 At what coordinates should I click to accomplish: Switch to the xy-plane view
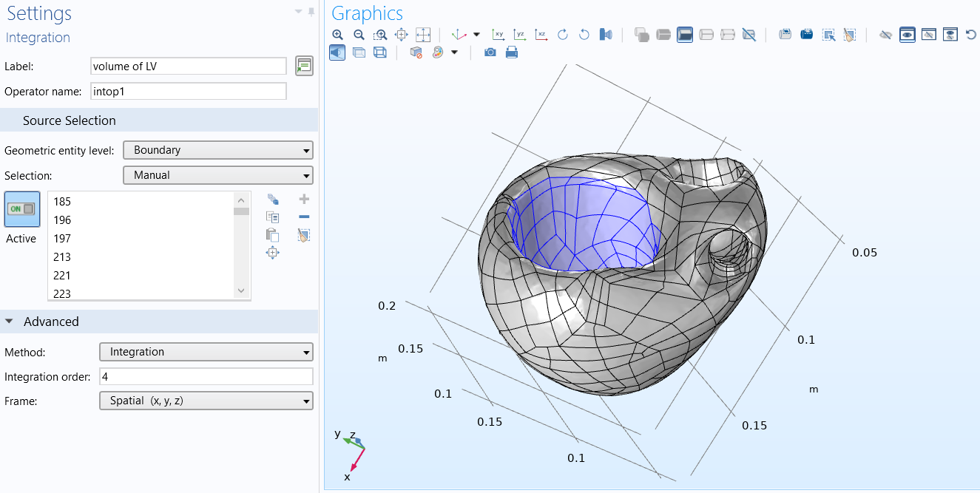pos(499,35)
